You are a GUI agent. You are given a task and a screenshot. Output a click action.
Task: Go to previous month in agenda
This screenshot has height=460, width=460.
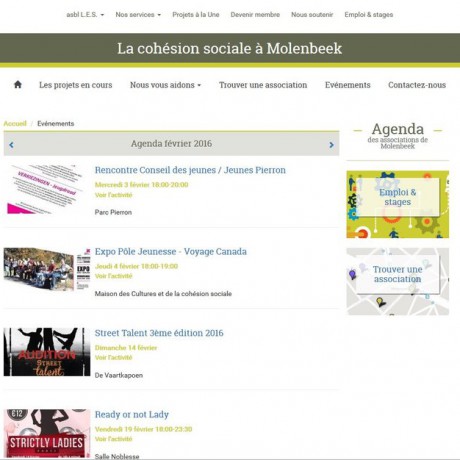tap(11, 145)
